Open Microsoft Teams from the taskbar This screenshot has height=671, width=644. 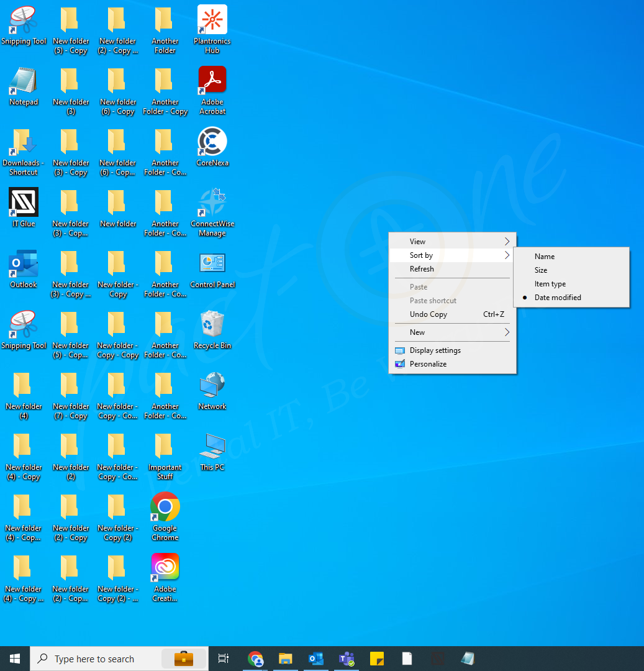tap(346, 658)
